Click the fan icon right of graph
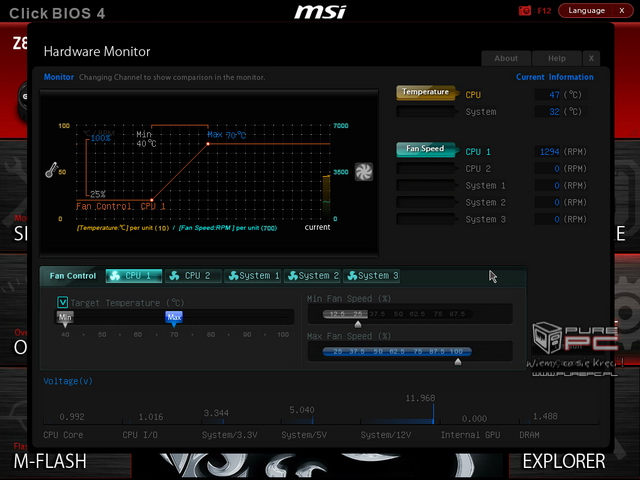 point(364,171)
